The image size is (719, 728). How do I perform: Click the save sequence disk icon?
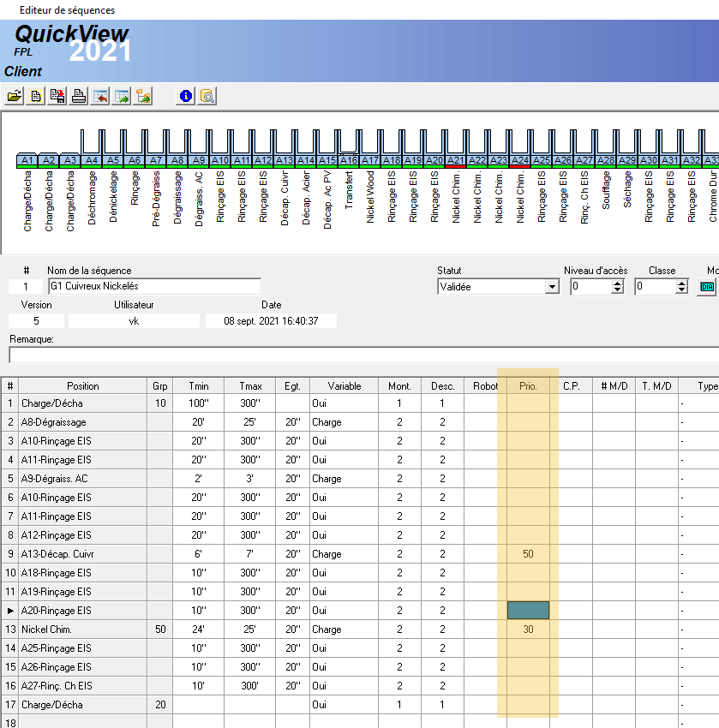click(x=57, y=96)
